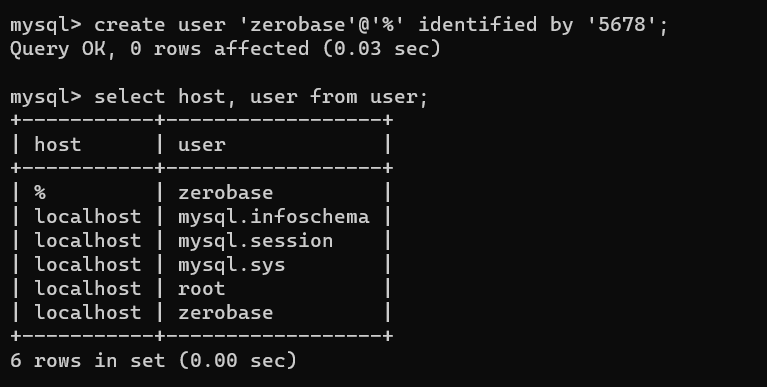767x387 pixels.
Task: Click the 'mysql.session' user cell
Action: pos(255,241)
